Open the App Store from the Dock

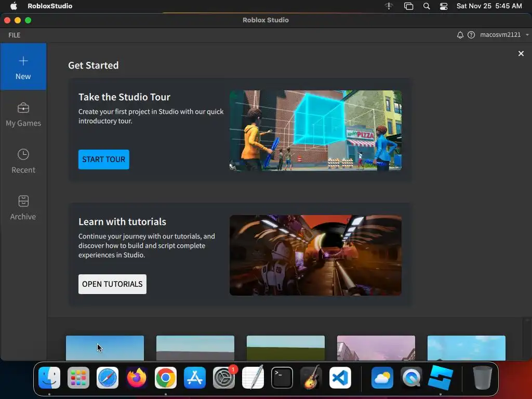195,378
